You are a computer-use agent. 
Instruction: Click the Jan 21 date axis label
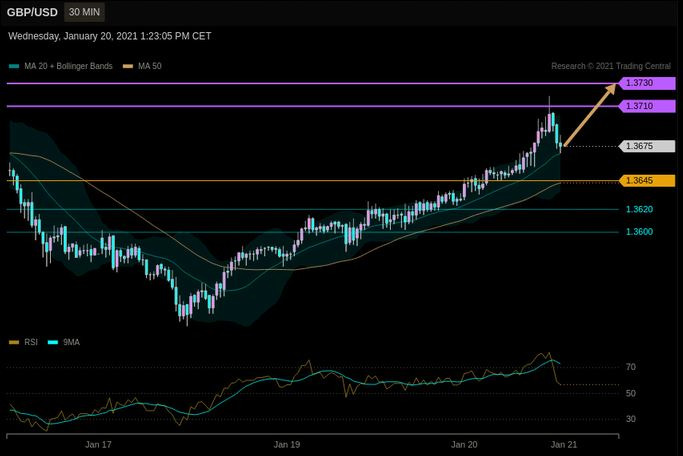click(564, 445)
